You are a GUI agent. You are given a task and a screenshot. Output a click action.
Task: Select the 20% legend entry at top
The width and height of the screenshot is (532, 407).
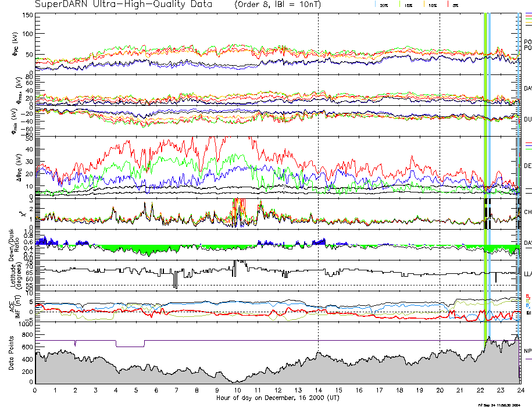[384, 5]
